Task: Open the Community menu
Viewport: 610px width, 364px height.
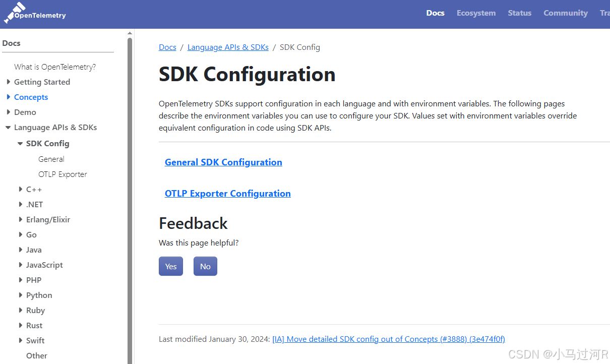Action: pos(565,13)
